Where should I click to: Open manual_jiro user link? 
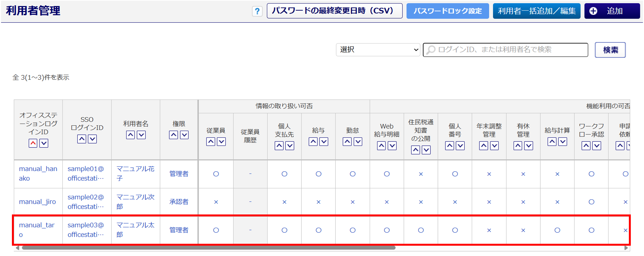click(37, 202)
